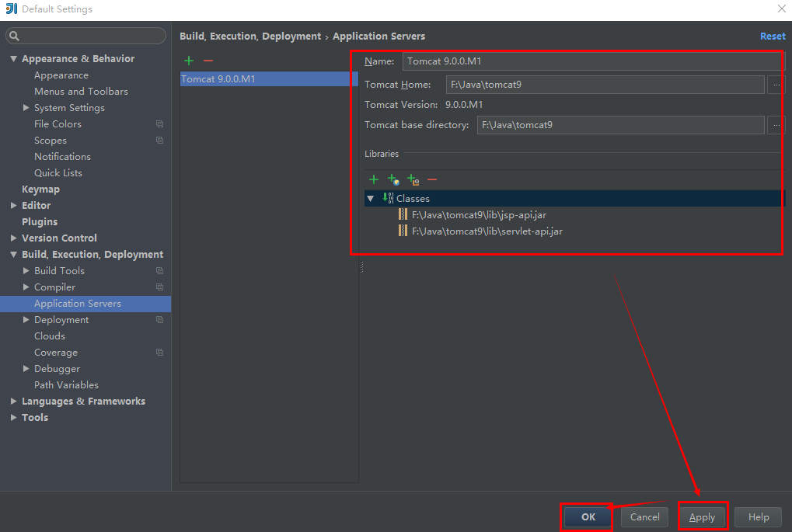
Task: Open Notifications settings
Action: point(62,156)
